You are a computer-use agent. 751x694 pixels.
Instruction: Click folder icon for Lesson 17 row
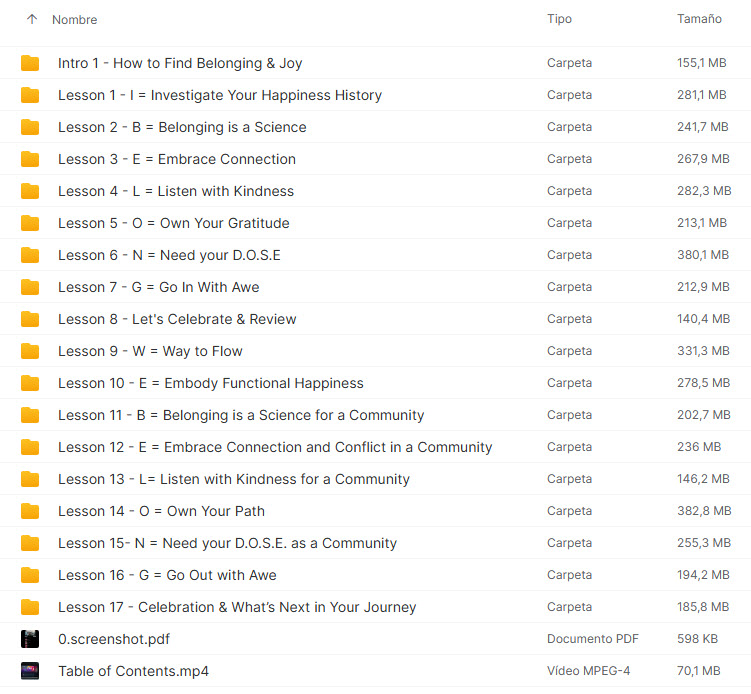(30, 607)
